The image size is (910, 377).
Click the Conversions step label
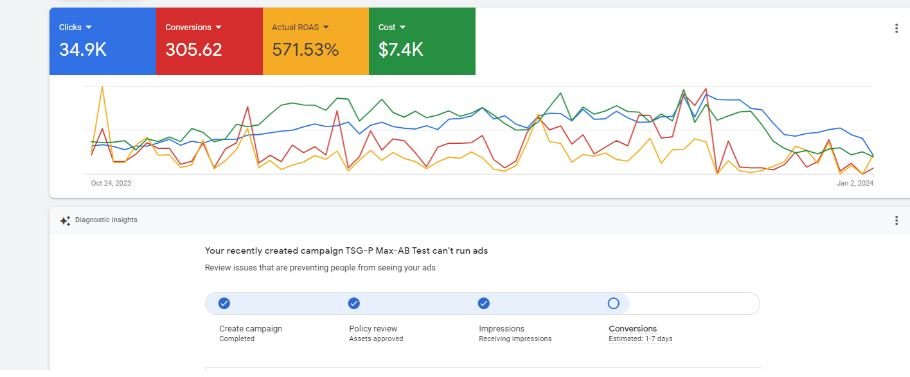[x=633, y=329]
